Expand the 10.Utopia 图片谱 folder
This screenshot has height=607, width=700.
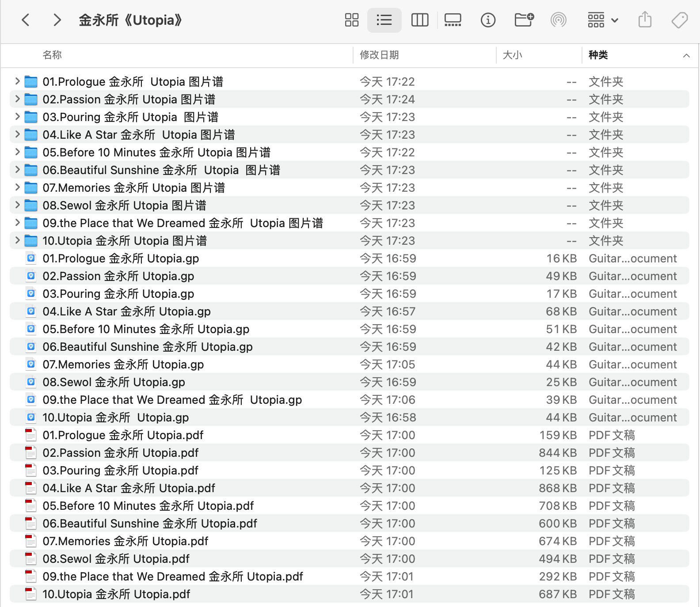point(17,240)
